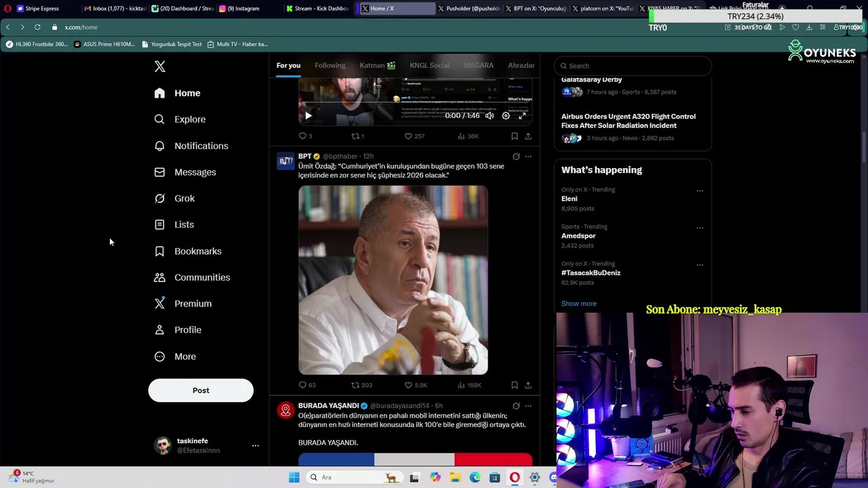Play the video in the top post
Screen dimensions: 868x488
click(308, 116)
